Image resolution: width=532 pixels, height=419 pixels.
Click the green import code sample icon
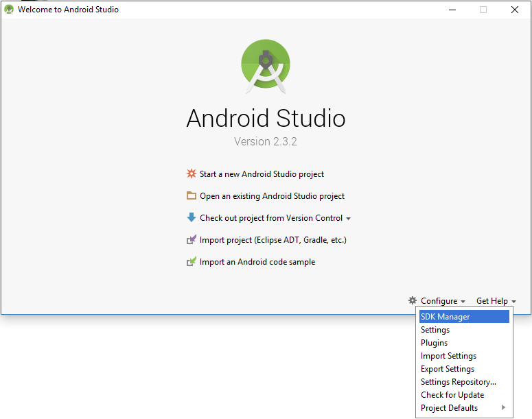click(x=192, y=261)
